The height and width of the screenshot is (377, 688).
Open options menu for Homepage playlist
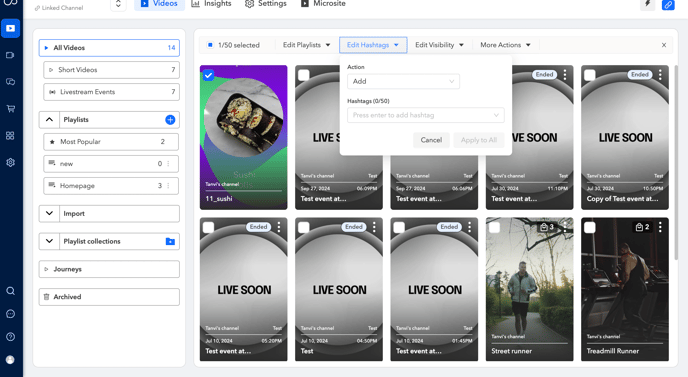click(x=168, y=186)
